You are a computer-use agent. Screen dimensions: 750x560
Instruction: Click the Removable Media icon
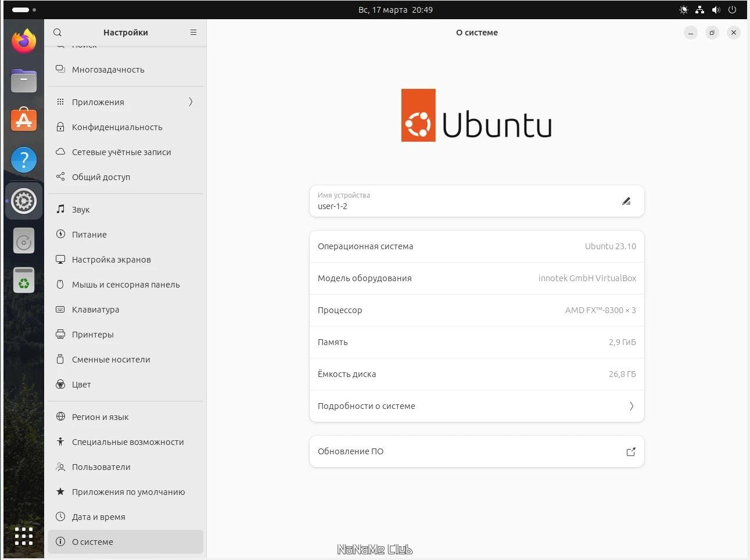tap(60, 359)
